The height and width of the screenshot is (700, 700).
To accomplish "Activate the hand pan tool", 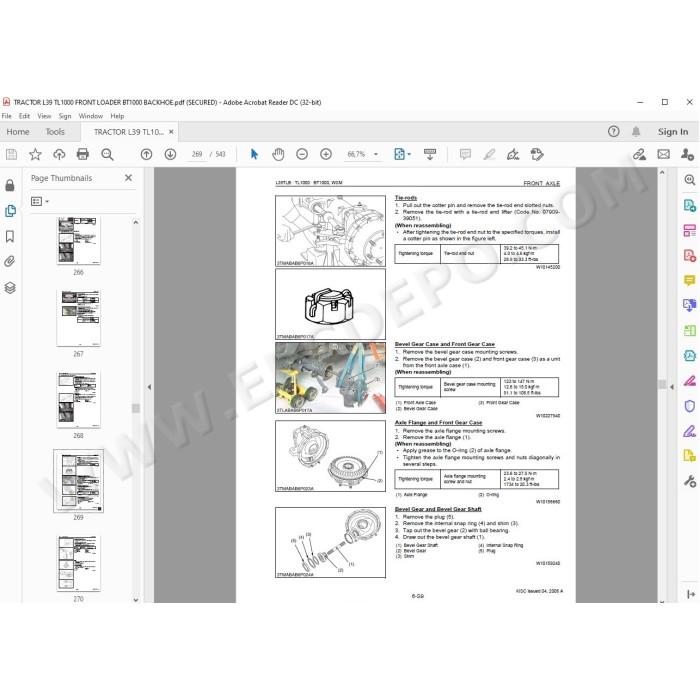I will (x=278, y=154).
